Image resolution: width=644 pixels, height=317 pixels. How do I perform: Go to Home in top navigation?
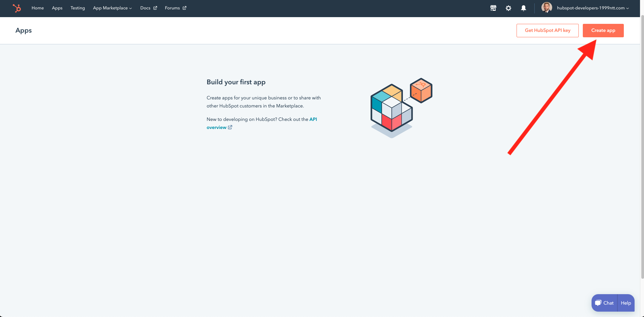point(38,8)
